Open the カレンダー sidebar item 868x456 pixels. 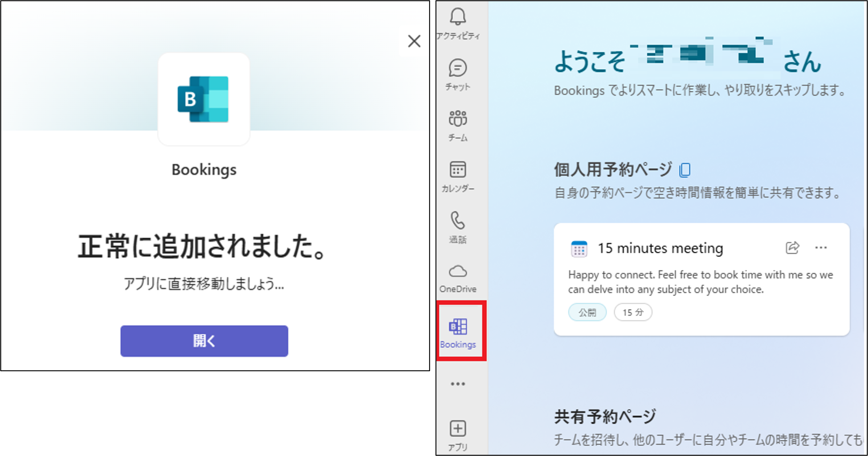[458, 176]
